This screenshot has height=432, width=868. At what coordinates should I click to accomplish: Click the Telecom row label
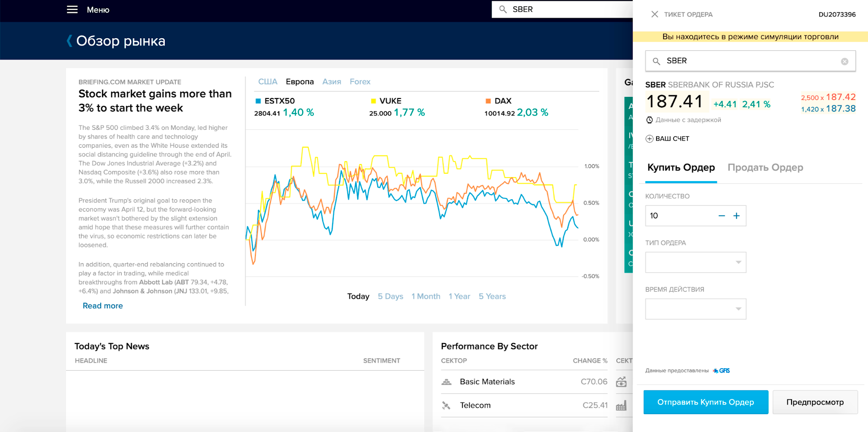pos(475,406)
